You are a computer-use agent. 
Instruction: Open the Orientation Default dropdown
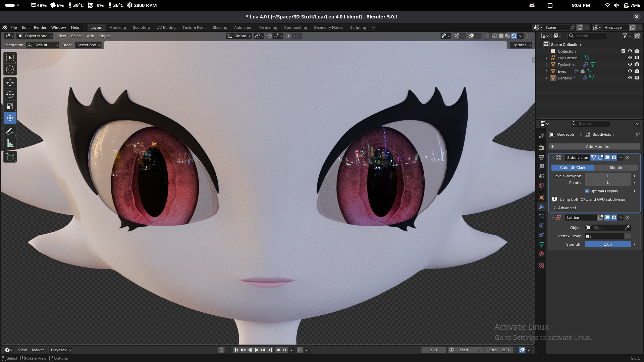[x=43, y=45]
